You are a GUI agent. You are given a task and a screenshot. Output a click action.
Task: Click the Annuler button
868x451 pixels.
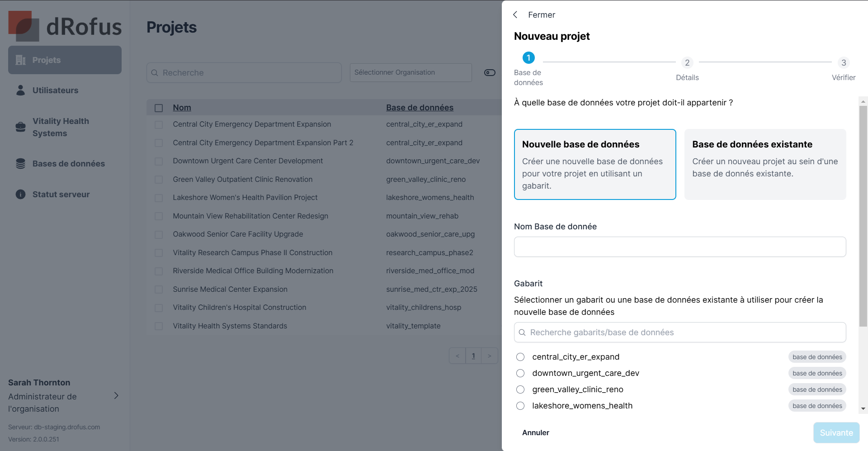pyautogui.click(x=536, y=433)
